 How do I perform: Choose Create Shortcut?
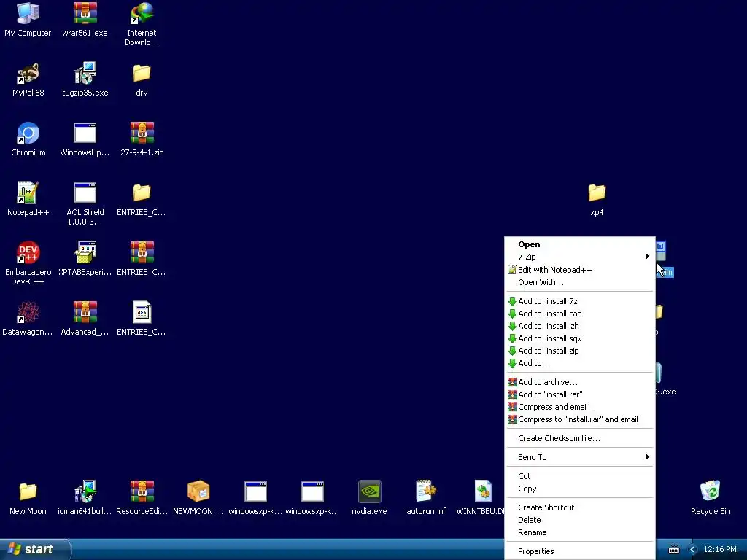(580, 507)
